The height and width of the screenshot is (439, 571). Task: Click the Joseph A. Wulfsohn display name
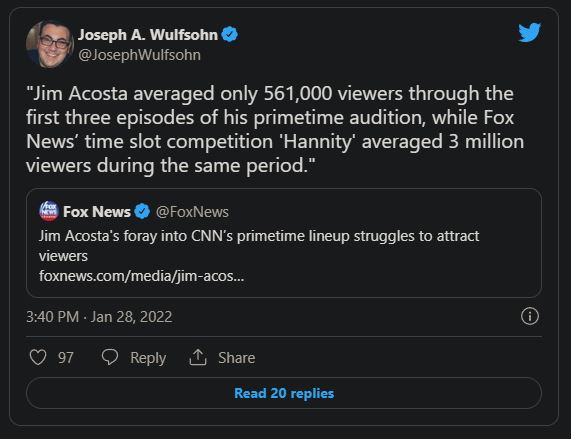tap(148, 35)
